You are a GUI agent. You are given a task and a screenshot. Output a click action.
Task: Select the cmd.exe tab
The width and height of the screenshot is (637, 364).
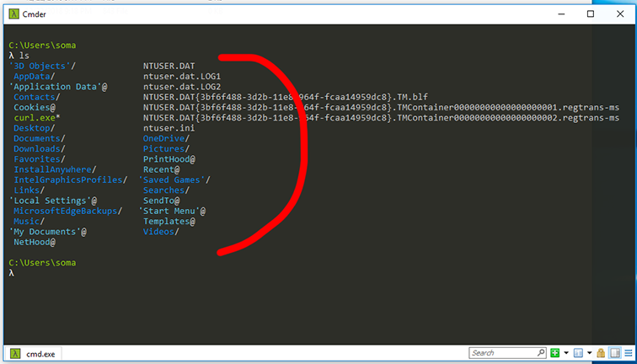[x=33, y=353]
